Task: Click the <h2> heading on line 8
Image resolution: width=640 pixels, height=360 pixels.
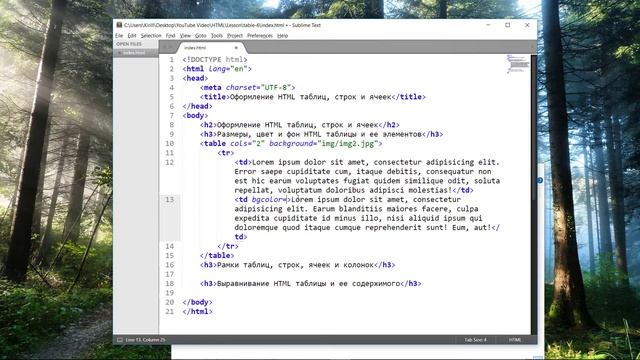Action: [x=300, y=125]
